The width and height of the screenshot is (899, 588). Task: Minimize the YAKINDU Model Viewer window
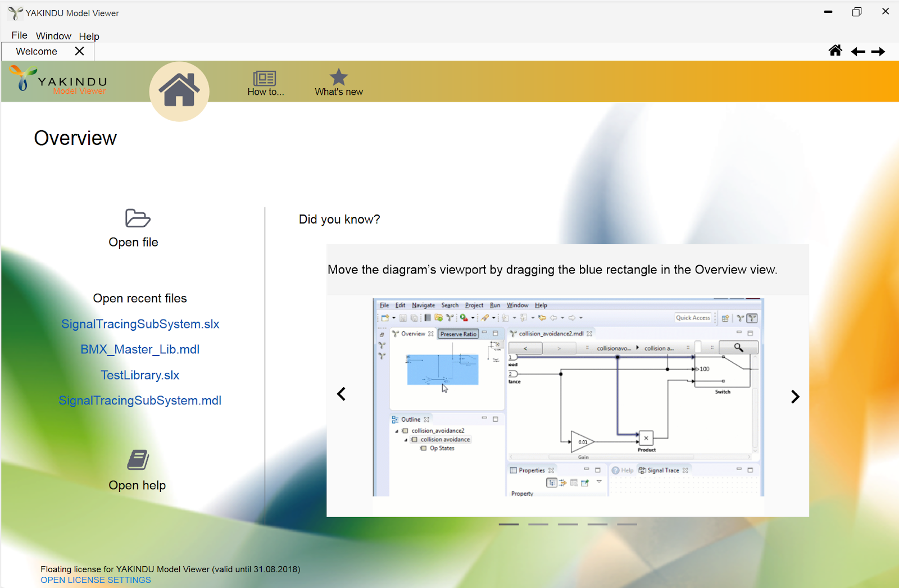[828, 12]
